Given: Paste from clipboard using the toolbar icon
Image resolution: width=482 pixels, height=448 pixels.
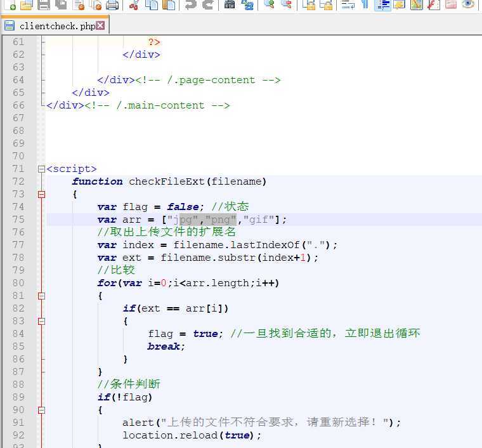Looking at the screenshot, I should (169, 4).
